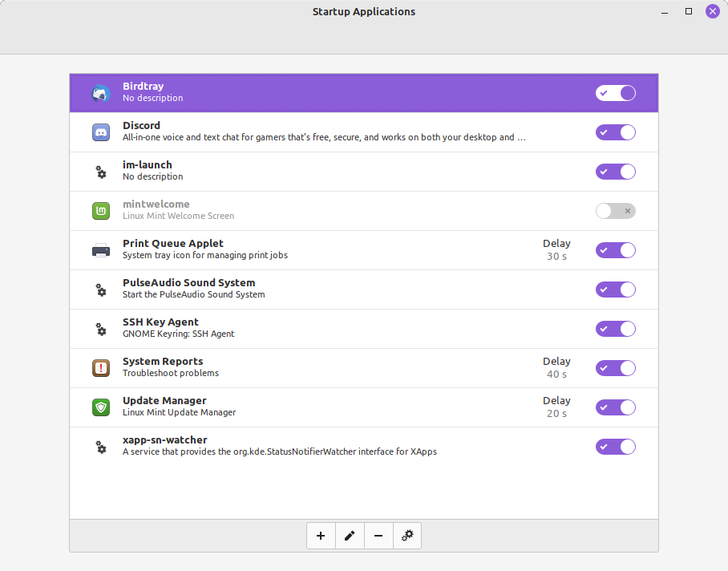
Task: Remove selected entry with minus button
Action: (x=378, y=536)
